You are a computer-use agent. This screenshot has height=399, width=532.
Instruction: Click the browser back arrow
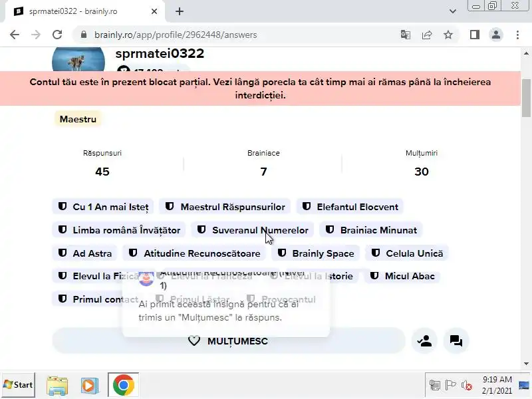tap(15, 35)
